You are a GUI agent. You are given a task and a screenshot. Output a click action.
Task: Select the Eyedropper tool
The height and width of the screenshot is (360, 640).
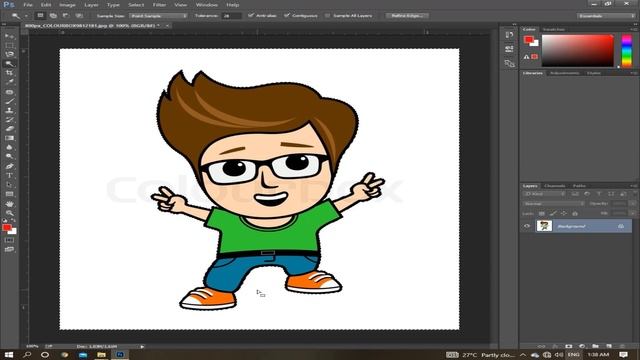click(9, 82)
